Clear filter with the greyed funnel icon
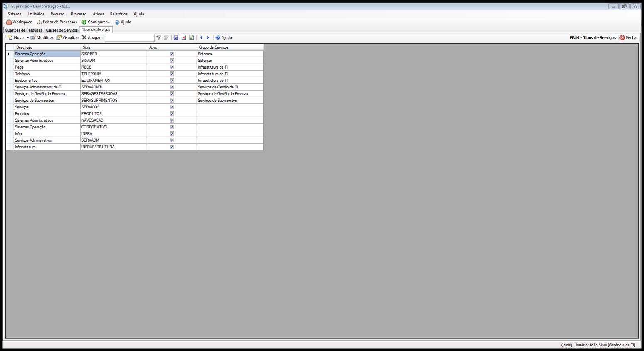The height and width of the screenshot is (351, 644). coord(166,38)
